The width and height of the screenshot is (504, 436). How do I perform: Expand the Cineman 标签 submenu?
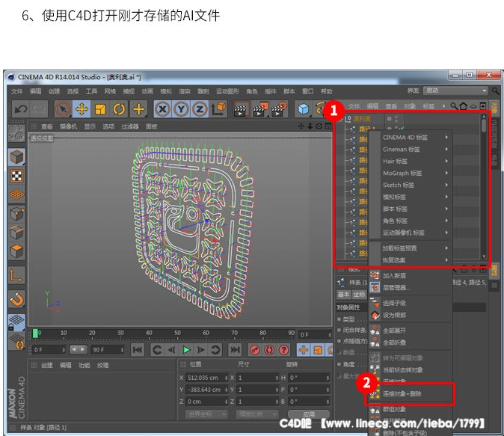[x=411, y=149]
